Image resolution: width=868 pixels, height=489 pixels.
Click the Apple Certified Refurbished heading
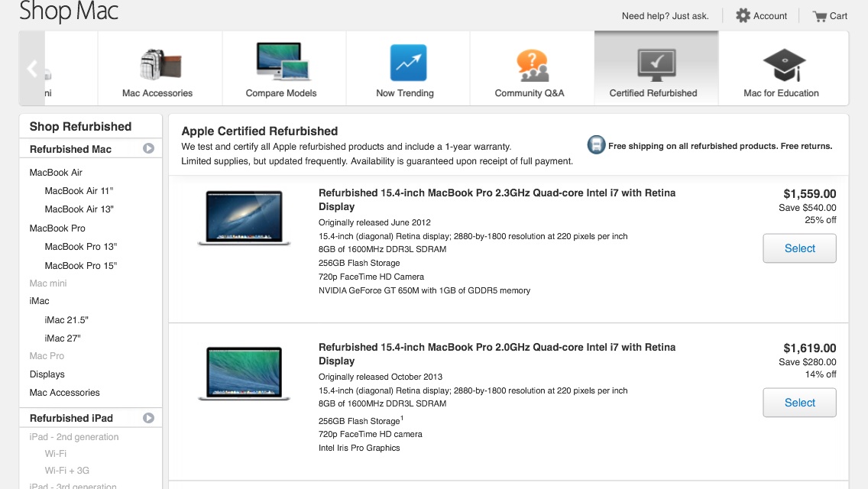pos(260,131)
